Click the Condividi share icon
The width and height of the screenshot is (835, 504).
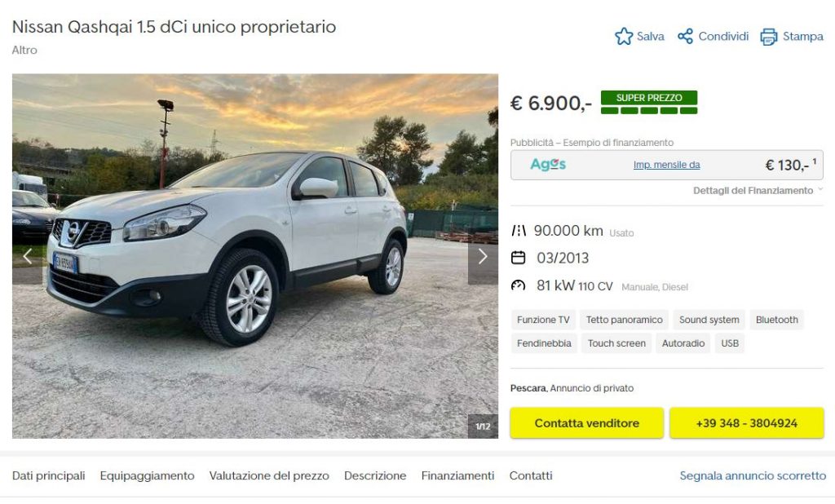pyautogui.click(x=685, y=36)
